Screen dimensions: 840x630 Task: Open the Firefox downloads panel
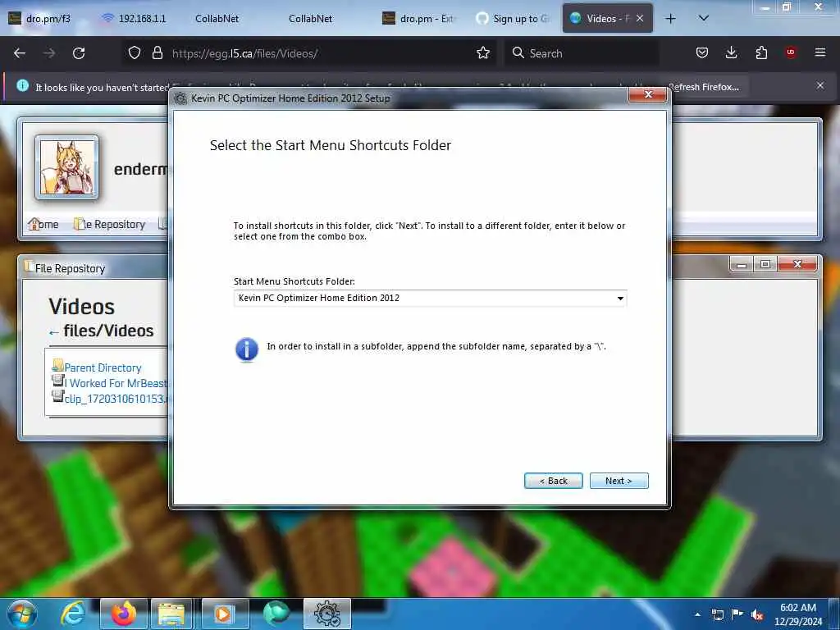[x=731, y=52]
